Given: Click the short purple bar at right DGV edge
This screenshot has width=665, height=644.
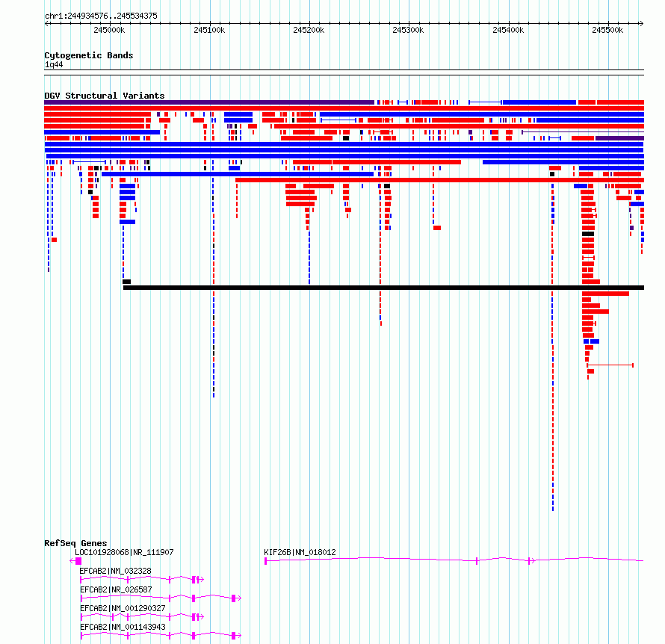Looking at the screenshot, I should [619, 138].
